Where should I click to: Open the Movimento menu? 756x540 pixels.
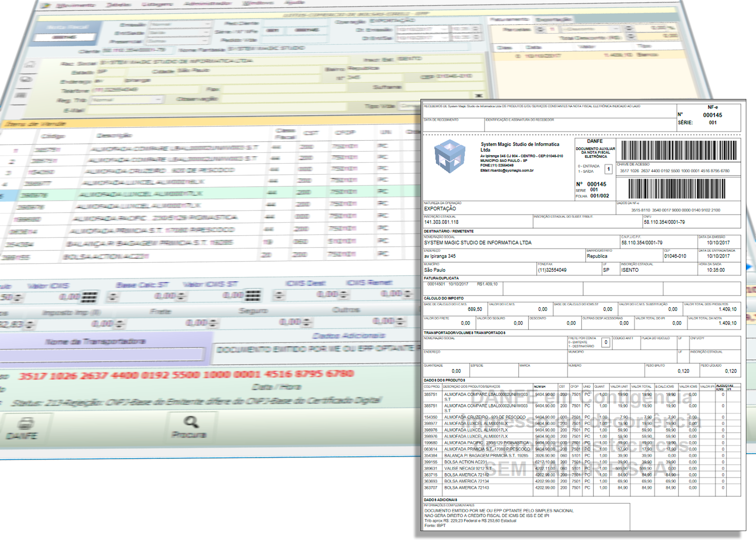[x=76, y=5]
